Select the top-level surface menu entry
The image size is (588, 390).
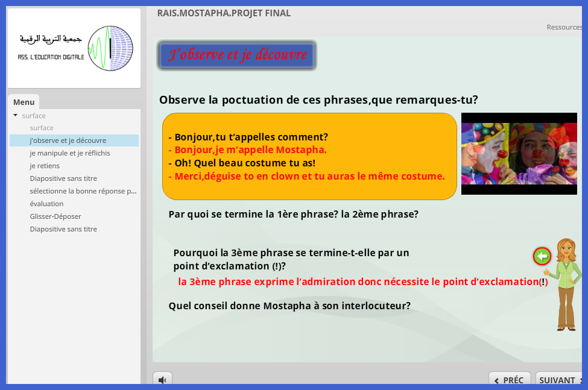(34, 116)
